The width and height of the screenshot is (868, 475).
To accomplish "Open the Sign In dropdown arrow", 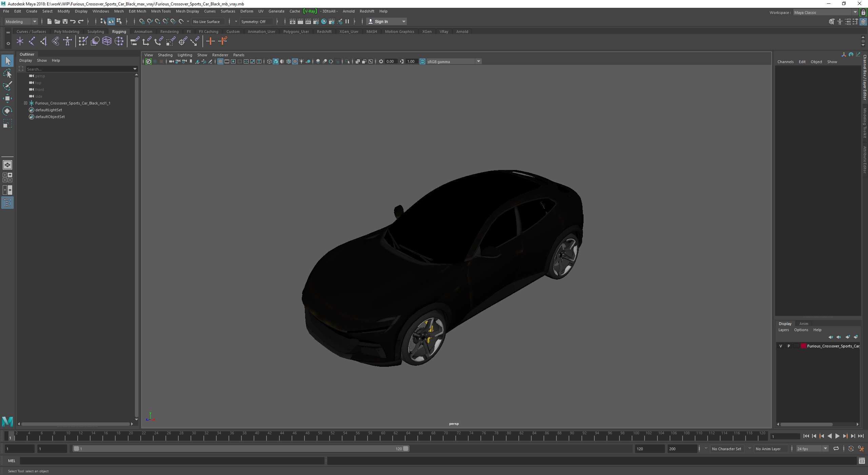I will (x=403, y=21).
